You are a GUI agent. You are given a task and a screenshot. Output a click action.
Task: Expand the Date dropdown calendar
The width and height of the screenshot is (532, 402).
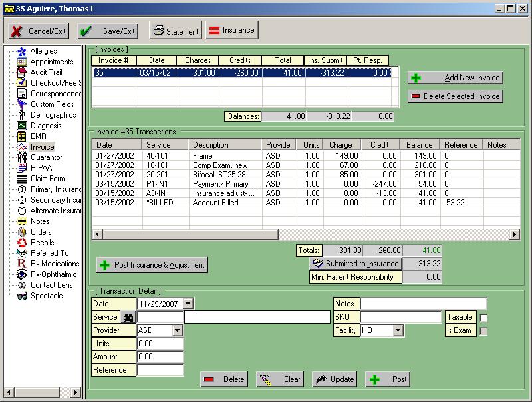coord(188,304)
